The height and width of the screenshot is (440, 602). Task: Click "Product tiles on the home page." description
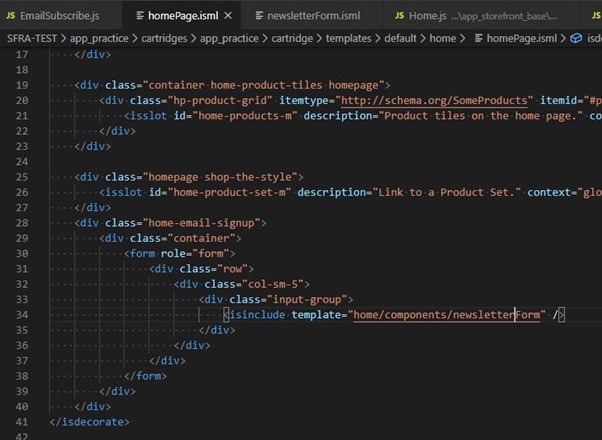click(x=481, y=116)
